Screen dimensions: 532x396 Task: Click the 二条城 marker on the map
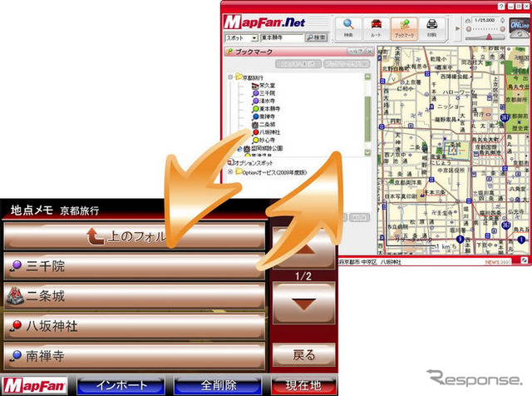[x=453, y=149]
